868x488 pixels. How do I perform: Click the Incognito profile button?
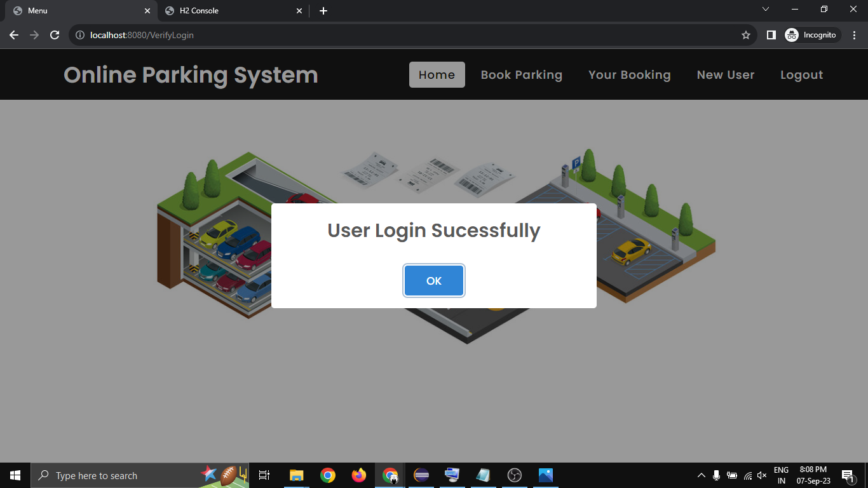(813, 35)
